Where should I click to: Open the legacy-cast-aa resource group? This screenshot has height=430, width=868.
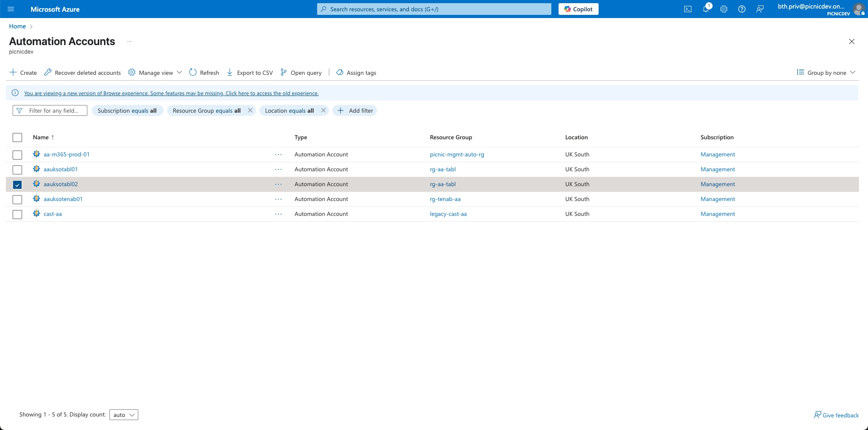448,214
